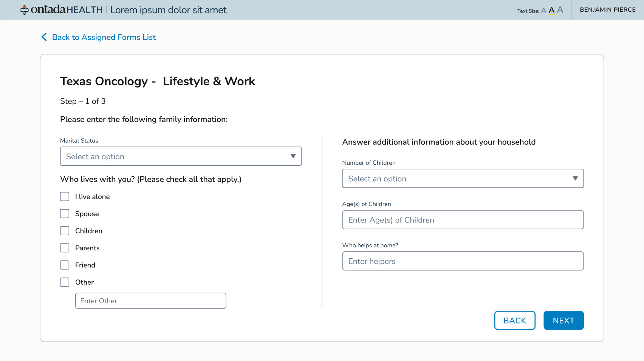Select the large text size A
This screenshot has height=361, width=644.
pyautogui.click(x=560, y=10)
